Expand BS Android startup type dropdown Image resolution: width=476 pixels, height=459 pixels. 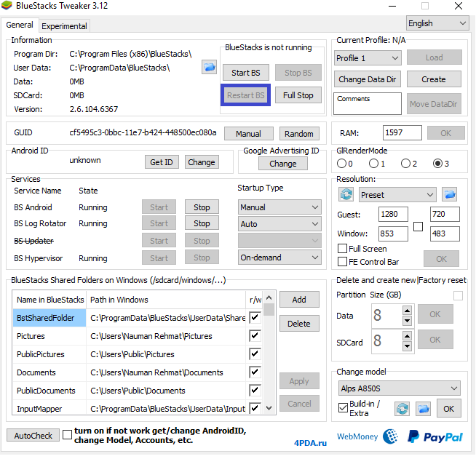(279, 207)
